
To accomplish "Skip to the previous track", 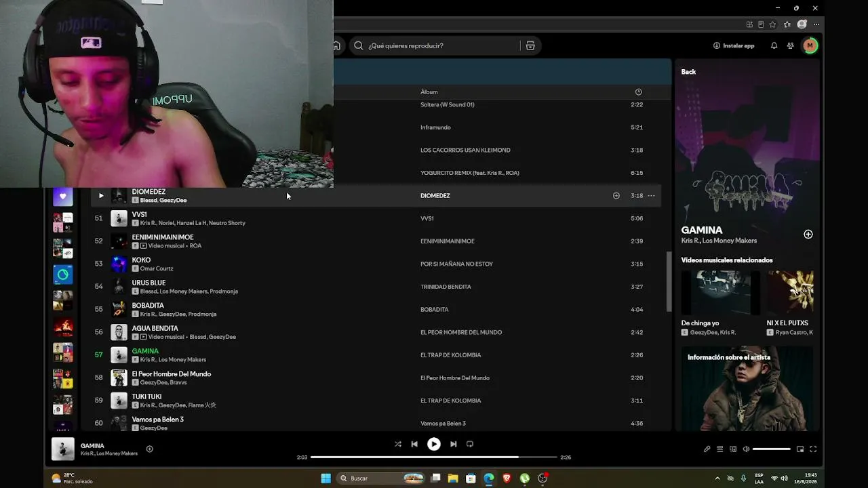I will (414, 444).
